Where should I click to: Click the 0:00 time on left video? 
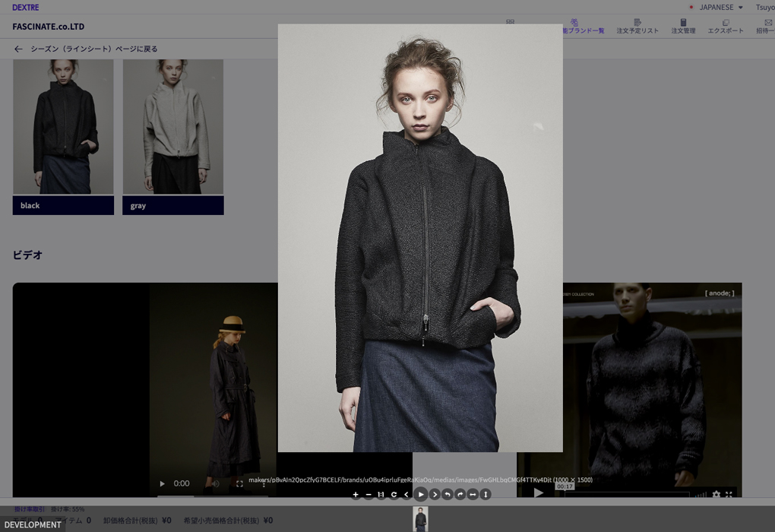182,483
